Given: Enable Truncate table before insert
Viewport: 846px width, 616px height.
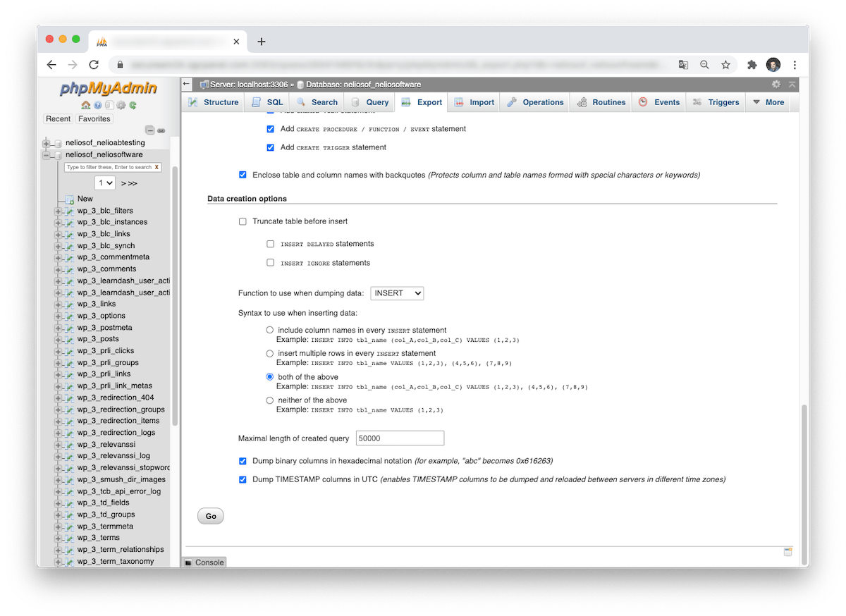Looking at the screenshot, I should (x=243, y=221).
